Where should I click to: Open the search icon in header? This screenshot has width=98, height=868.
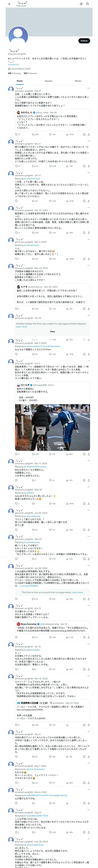tap(87, 4)
